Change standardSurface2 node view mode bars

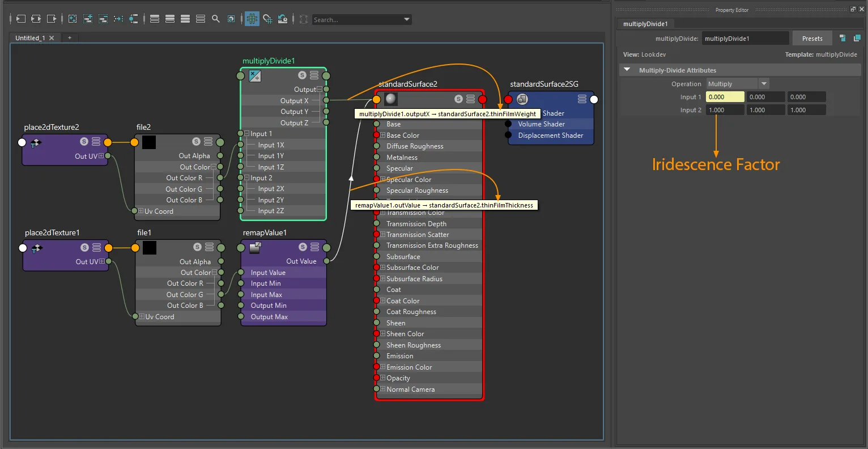[x=471, y=99]
